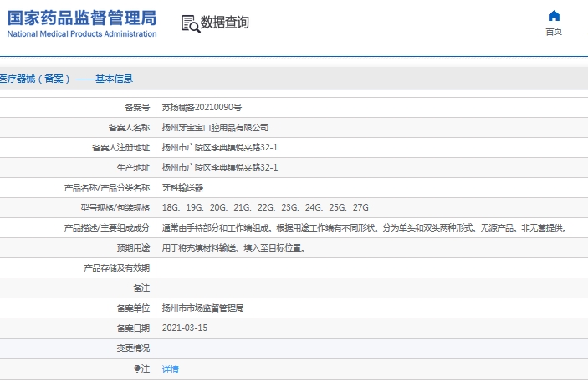Click the National Medical Products Administration subtitle
Screen dimensions: 588x387
click(x=82, y=33)
